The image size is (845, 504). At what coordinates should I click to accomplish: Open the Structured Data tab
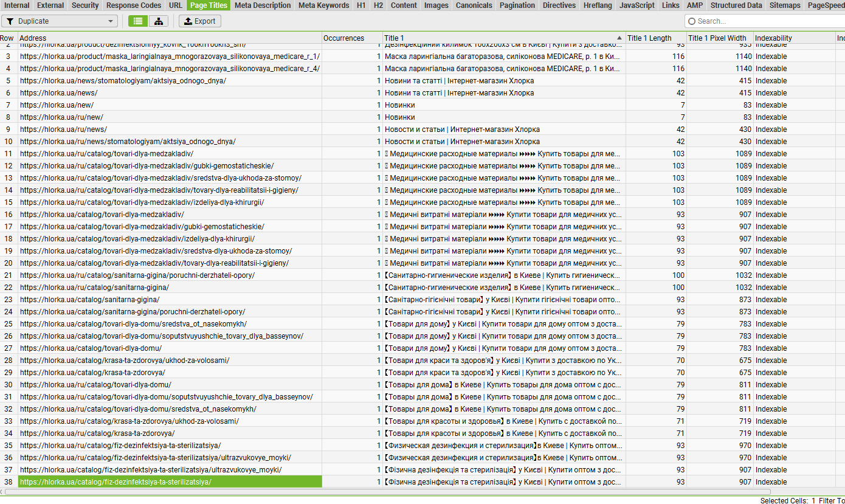736,5
